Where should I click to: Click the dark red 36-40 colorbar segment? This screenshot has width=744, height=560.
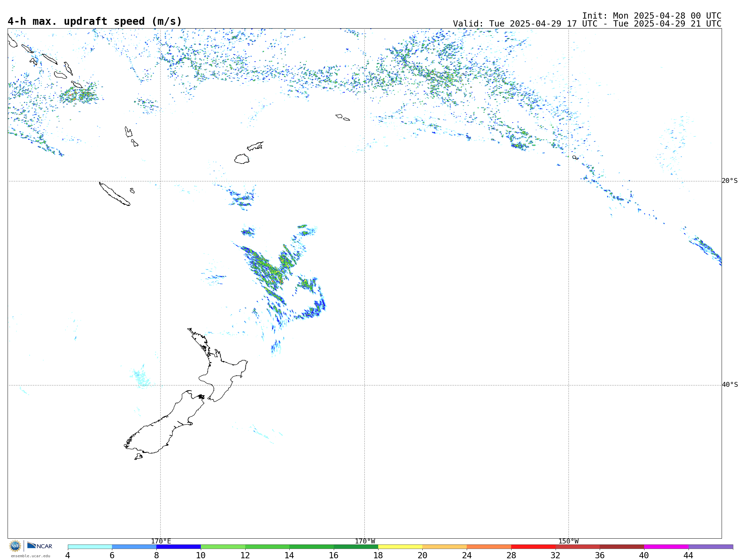tap(622, 547)
